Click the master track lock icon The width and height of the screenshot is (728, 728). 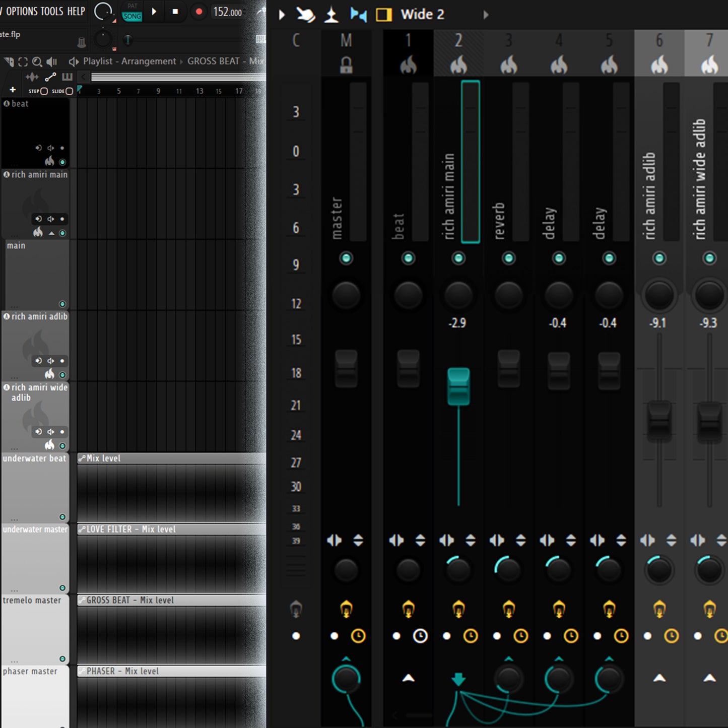(346, 65)
